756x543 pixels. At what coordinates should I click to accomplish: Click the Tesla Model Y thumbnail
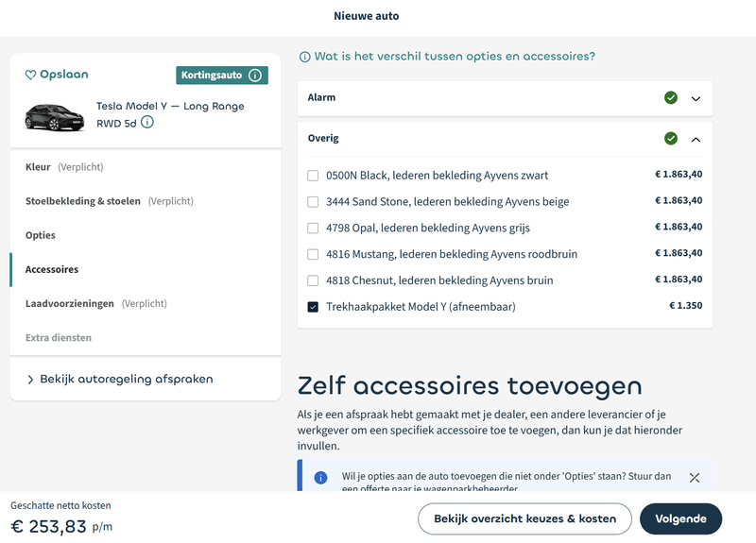point(55,115)
